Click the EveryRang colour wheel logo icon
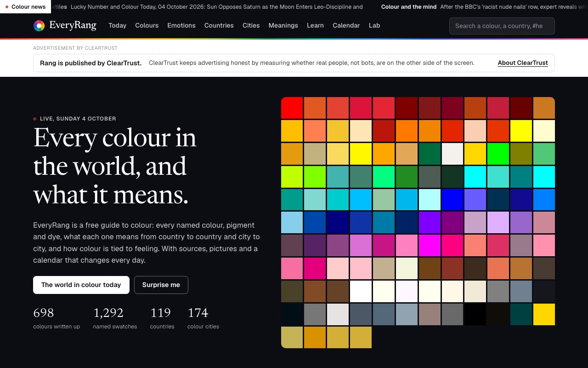The image size is (588, 368). [x=39, y=26]
